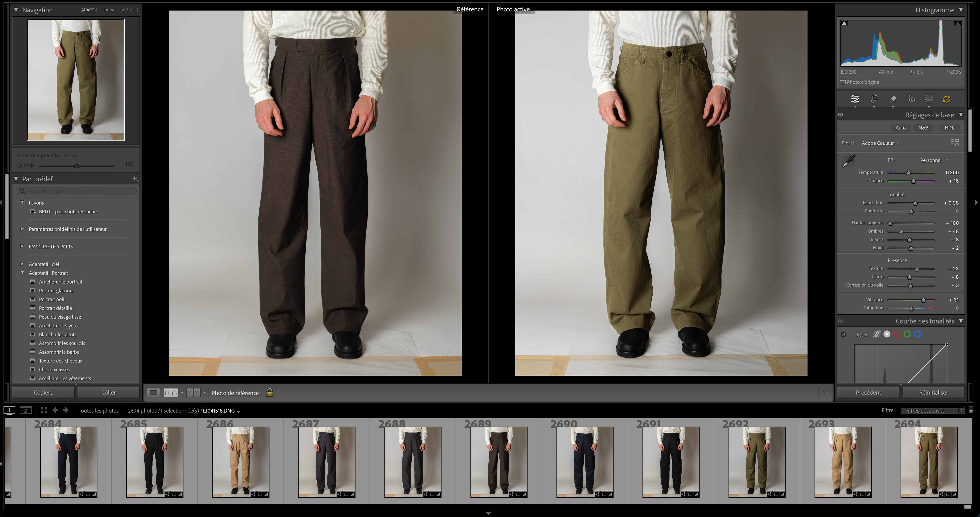Screen dimensions: 980x517
Task: Apply the BRUT - packshots retouche preset
Action: click(x=68, y=212)
